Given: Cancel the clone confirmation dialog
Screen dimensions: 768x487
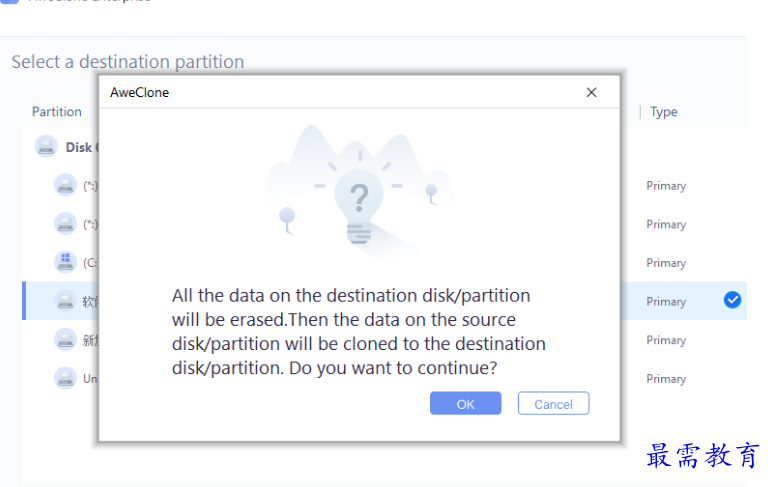Looking at the screenshot, I should click(553, 403).
